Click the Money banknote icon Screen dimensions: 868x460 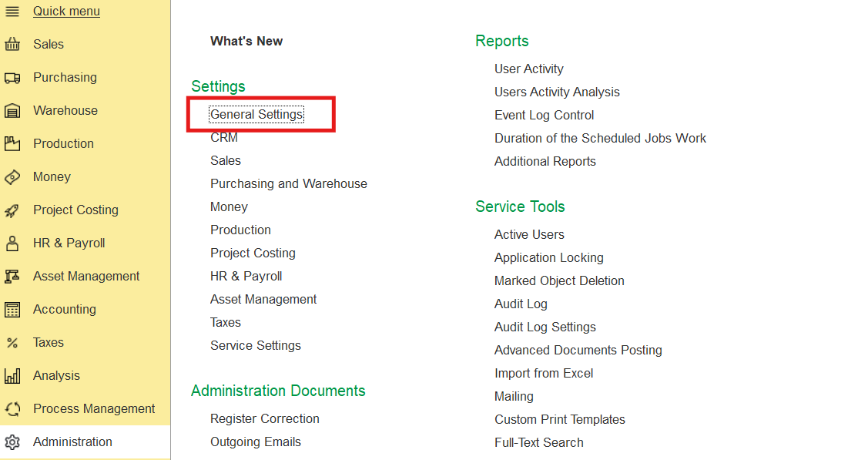click(12, 177)
